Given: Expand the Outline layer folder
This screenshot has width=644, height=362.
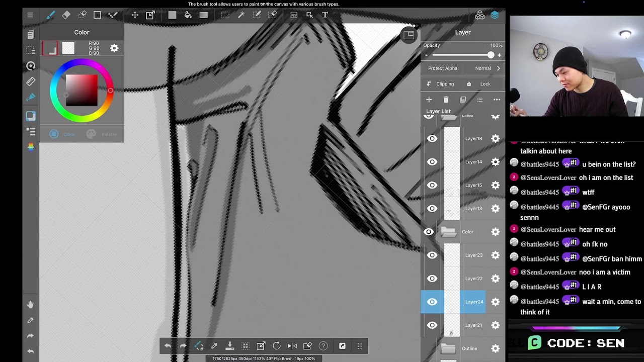Looking at the screenshot, I should [x=448, y=348].
